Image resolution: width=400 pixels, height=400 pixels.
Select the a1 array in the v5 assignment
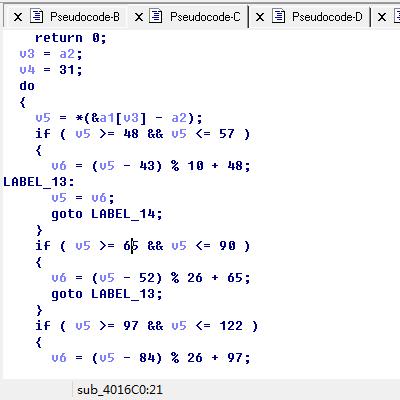pyautogui.click(x=107, y=118)
